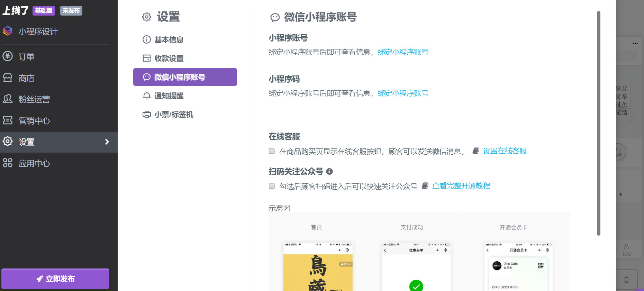Expand the 设置 chevron arrow
The height and width of the screenshot is (291, 644).
pos(107,142)
